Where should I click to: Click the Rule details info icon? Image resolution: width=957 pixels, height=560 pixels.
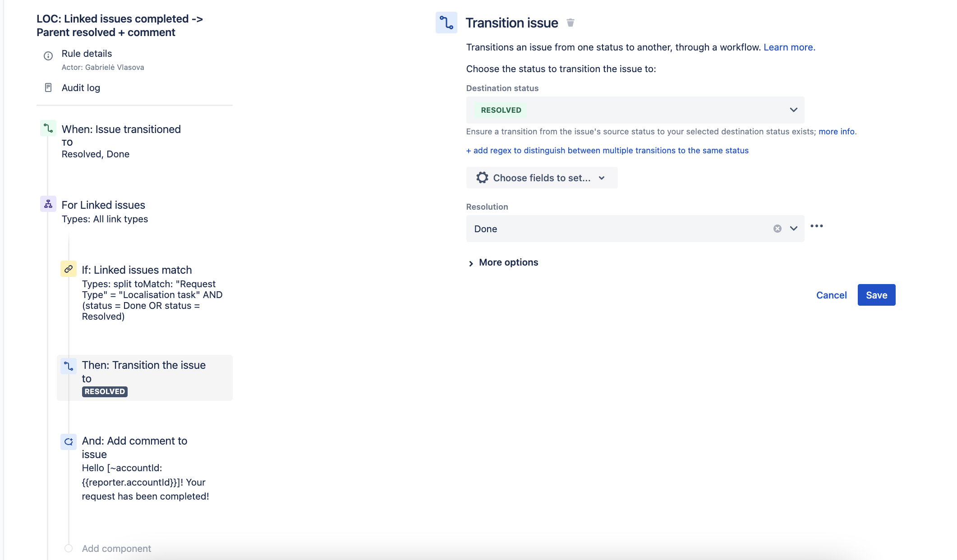click(x=48, y=56)
